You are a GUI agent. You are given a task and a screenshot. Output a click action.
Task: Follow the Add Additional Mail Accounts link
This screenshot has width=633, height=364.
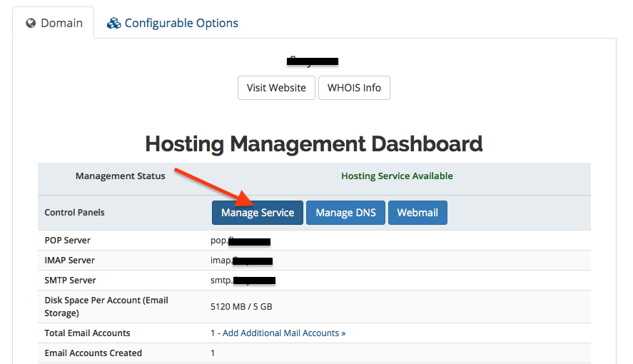coord(283,333)
